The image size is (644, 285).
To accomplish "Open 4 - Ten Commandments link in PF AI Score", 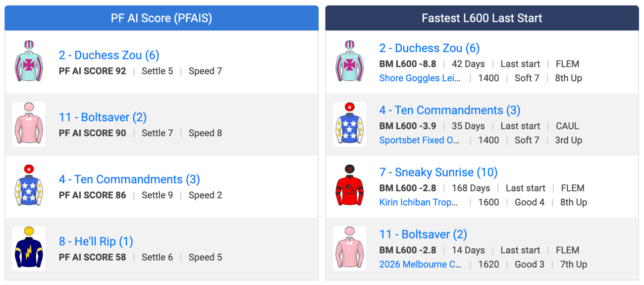I will [x=129, y=179].
